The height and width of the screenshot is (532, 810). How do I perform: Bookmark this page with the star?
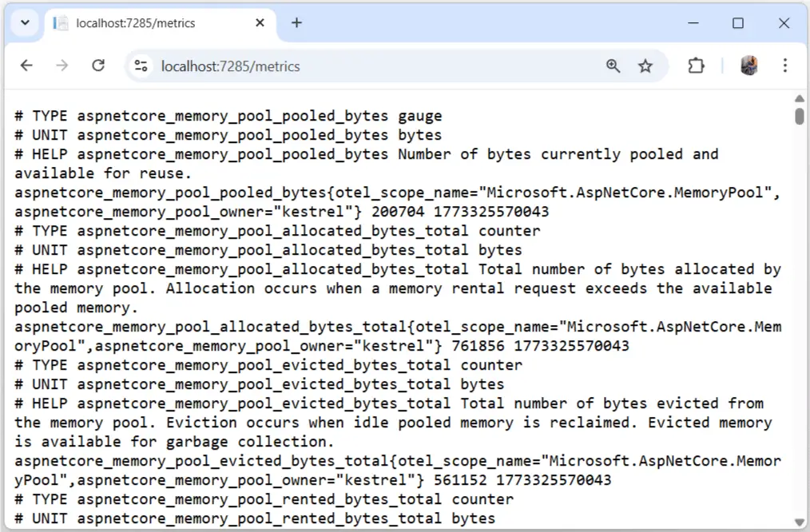click(645, 66)
